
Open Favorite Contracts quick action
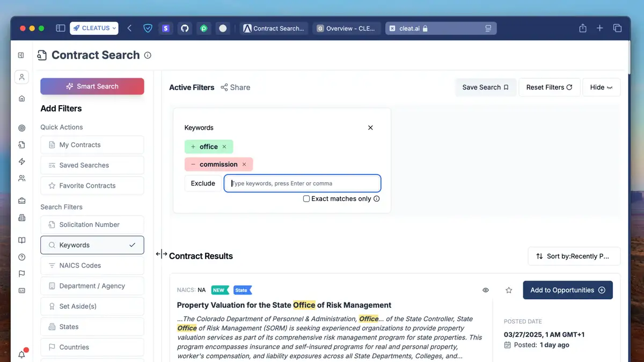pyautogui.click(x=92, y=186)
